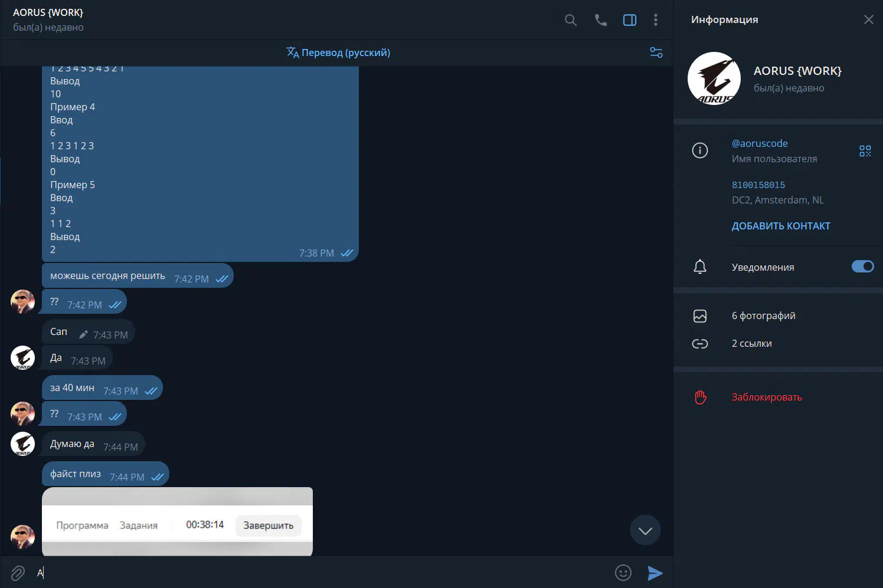Close the Информация panel
This screenshot has width=883, height=588.
point(869,19)
